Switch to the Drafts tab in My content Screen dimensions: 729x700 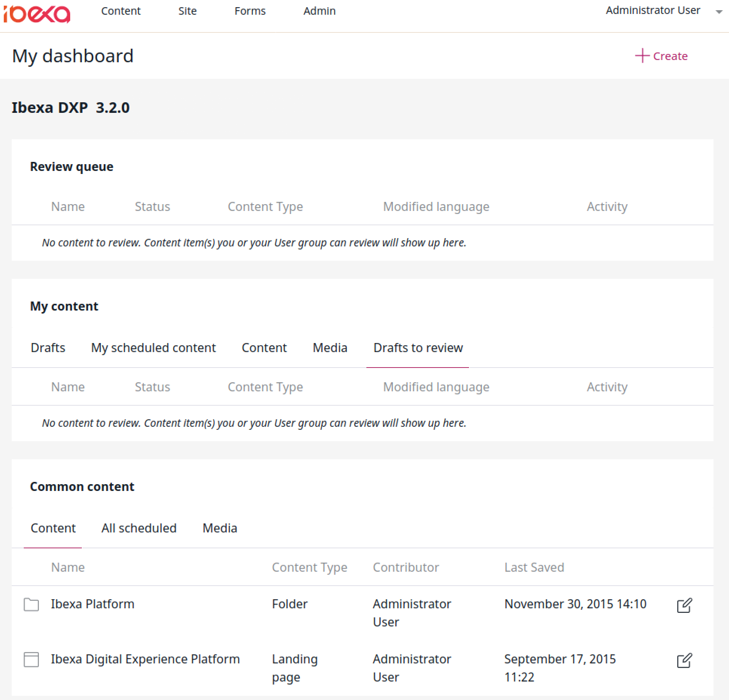click(48, 348)
